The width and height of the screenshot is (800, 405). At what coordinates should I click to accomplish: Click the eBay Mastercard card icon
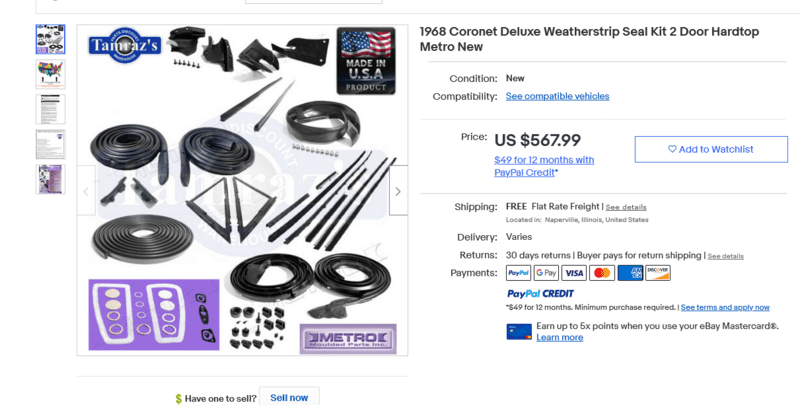519,332
